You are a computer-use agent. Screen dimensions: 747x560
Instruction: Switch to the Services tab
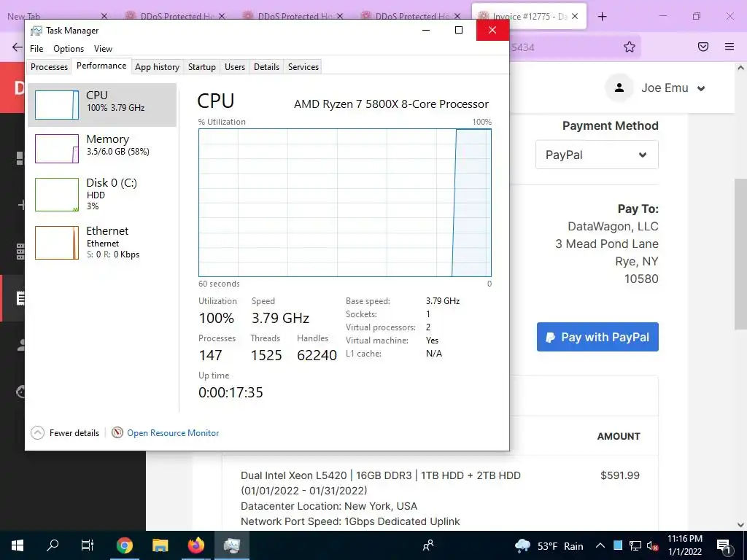[x=303, y=66]
